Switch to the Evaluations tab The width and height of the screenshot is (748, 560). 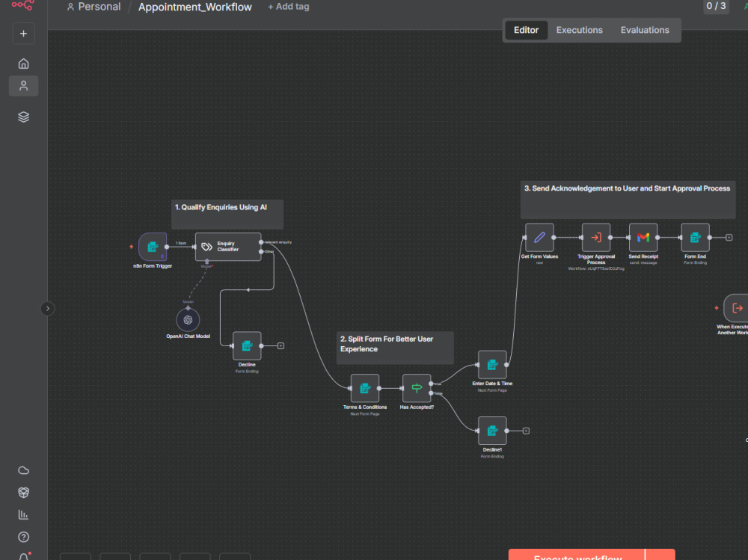645,30
